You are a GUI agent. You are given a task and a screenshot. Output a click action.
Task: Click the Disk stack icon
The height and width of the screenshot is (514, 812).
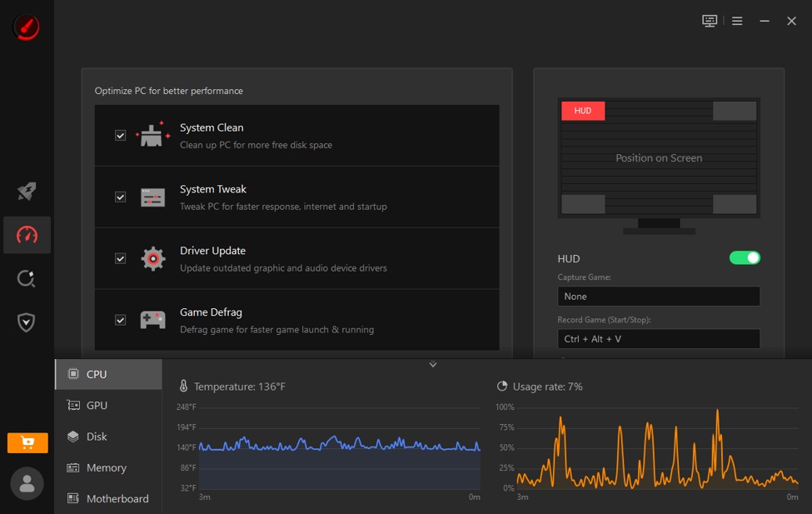point(73,437)
